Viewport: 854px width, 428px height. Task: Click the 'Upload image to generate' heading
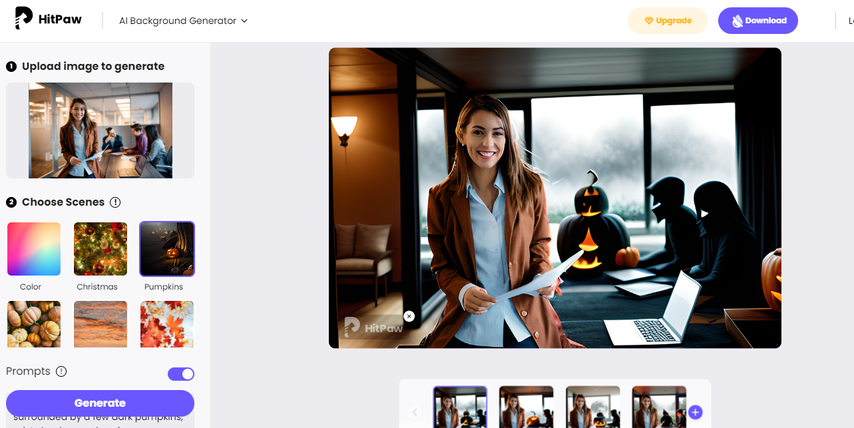[93, 66]
